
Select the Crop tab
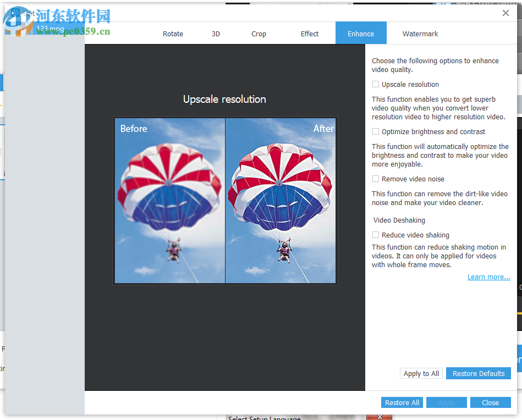point(259,34)
